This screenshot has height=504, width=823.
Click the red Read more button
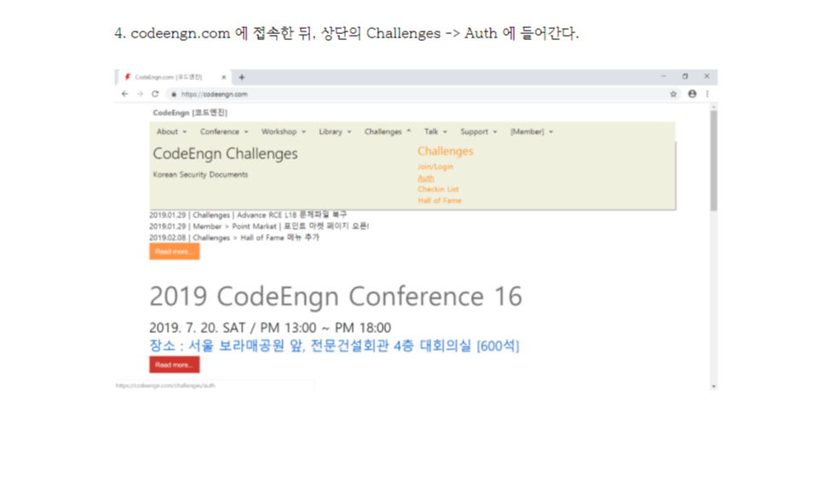tap(175, 364)
